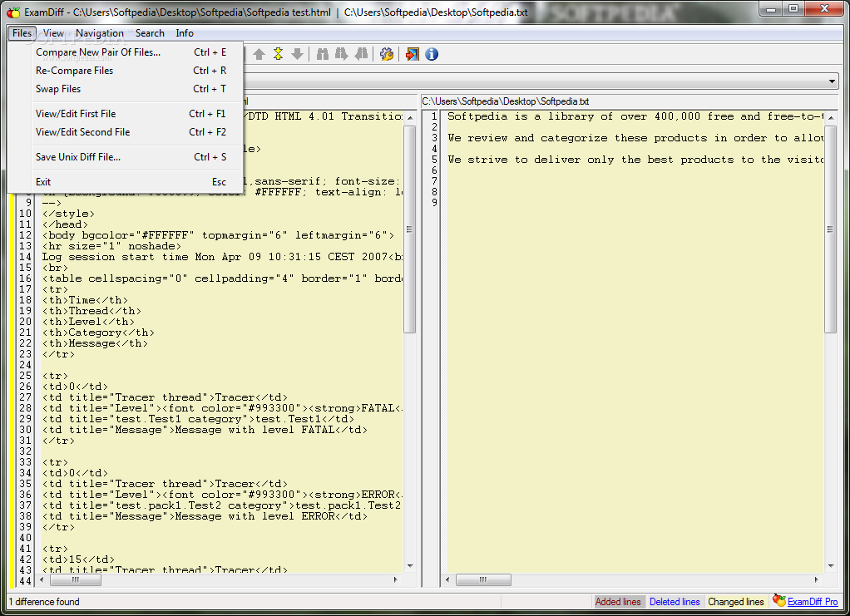
Task: Click the Added lines color legend
Action: pyautogui.click(x=618, y=601)
